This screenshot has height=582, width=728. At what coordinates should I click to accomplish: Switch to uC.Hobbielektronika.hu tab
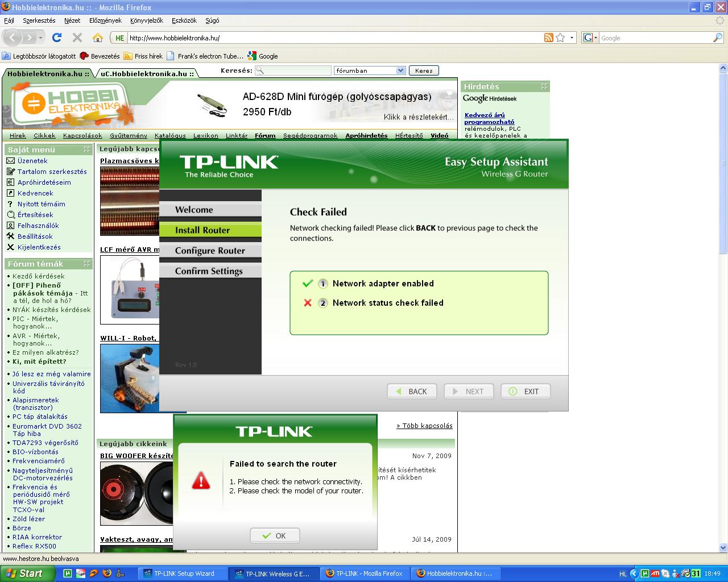click(x=147, y=74)
